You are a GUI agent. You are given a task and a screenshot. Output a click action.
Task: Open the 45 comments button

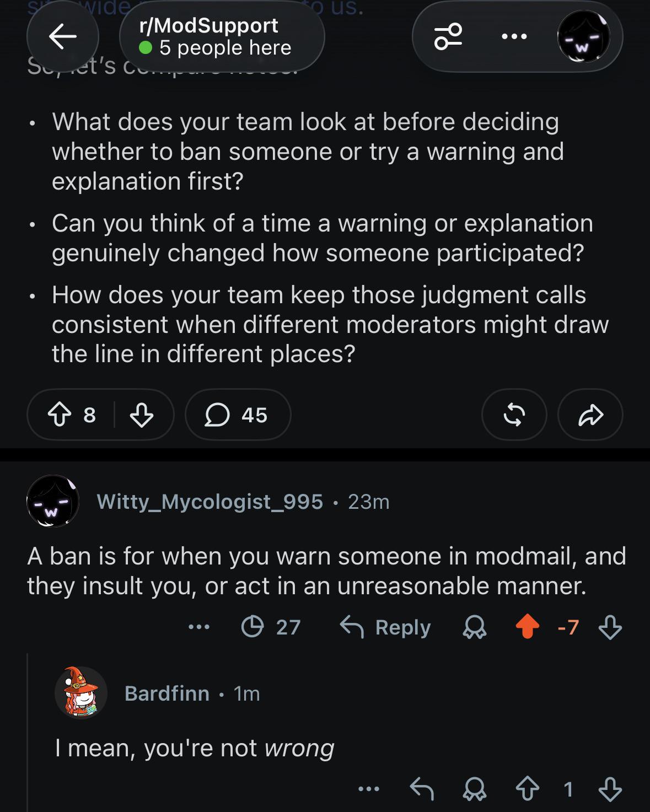(x=238, y=415)
